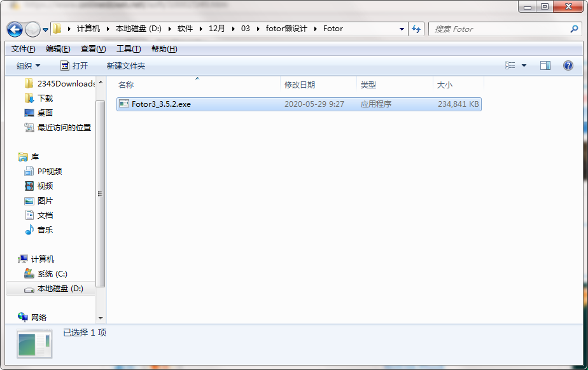
Task: Click the navigation pane scrollbar thumb
Action: [100, 194]
